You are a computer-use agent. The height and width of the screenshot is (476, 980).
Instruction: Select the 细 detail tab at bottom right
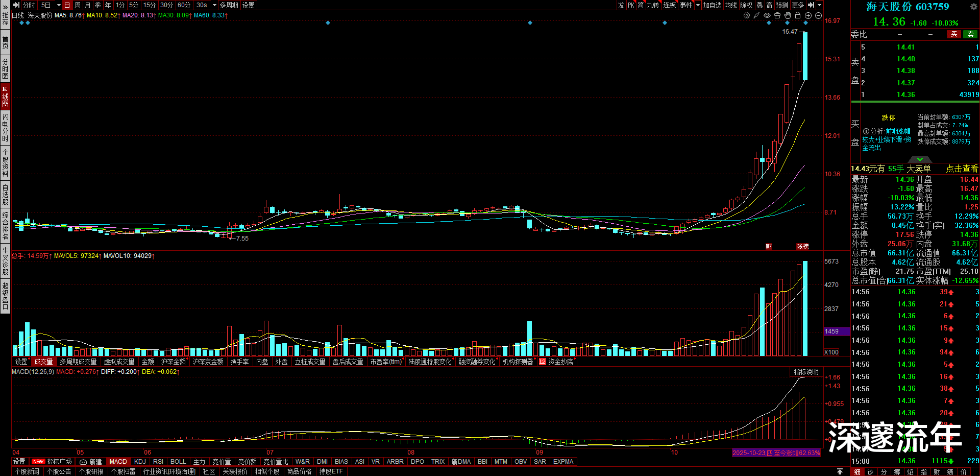tap(857, 472)
